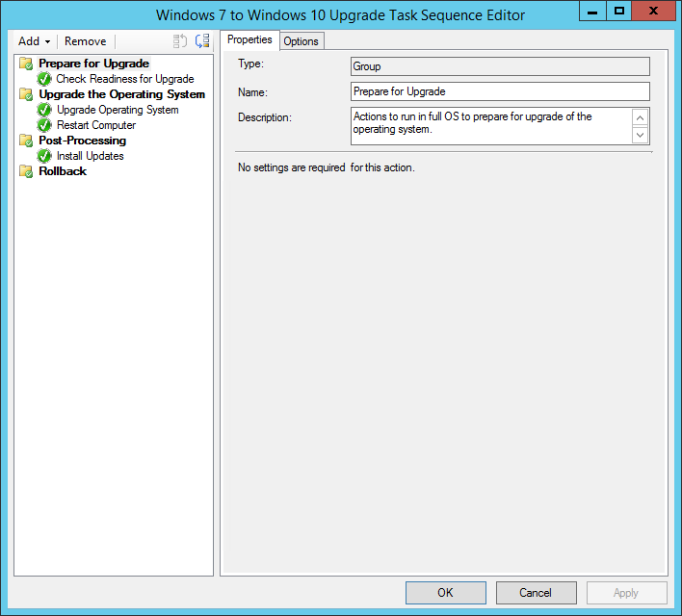The height and width of the screenshot is (616, 682).
Task: Click the Apply button
Action: point(626,593)
